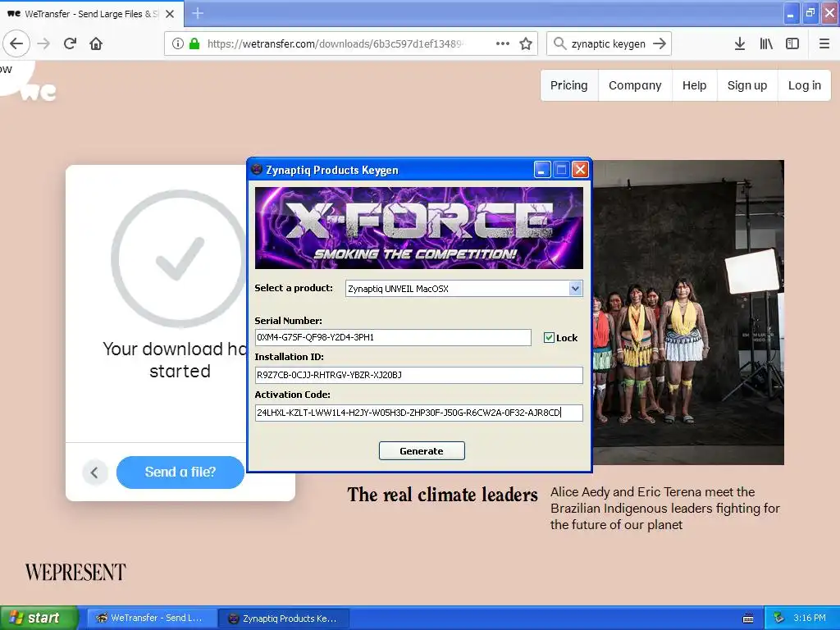Viewport: 840px width, 630px height.
Task: Click the Alice Aedy article description text
Action: [x=664, y=509]
